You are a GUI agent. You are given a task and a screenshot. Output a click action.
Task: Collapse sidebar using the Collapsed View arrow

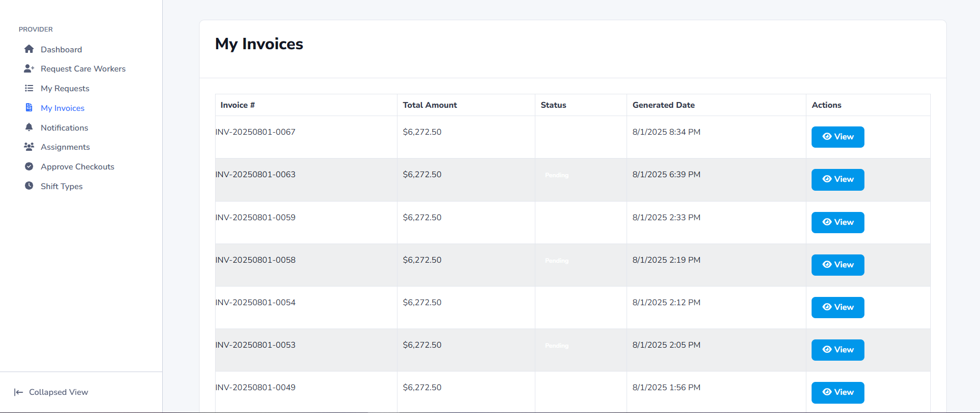pos(19,392)
